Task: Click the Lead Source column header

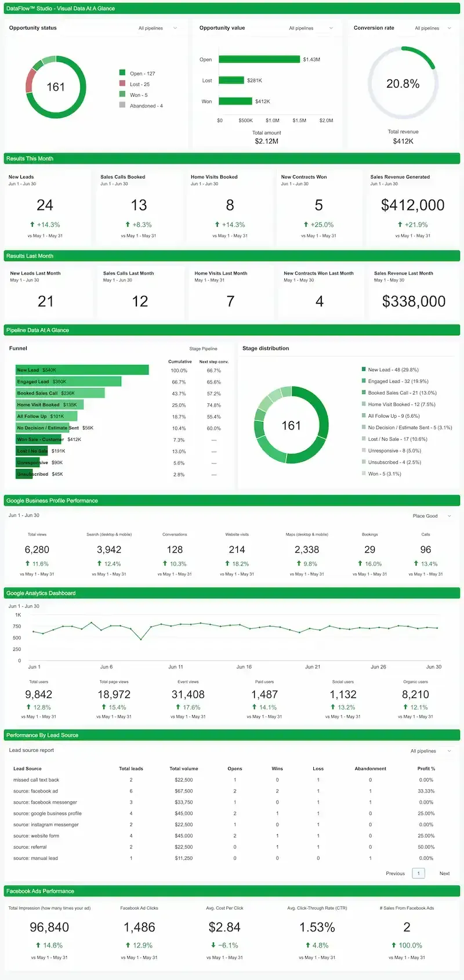Action: click(x=27, y=768)
